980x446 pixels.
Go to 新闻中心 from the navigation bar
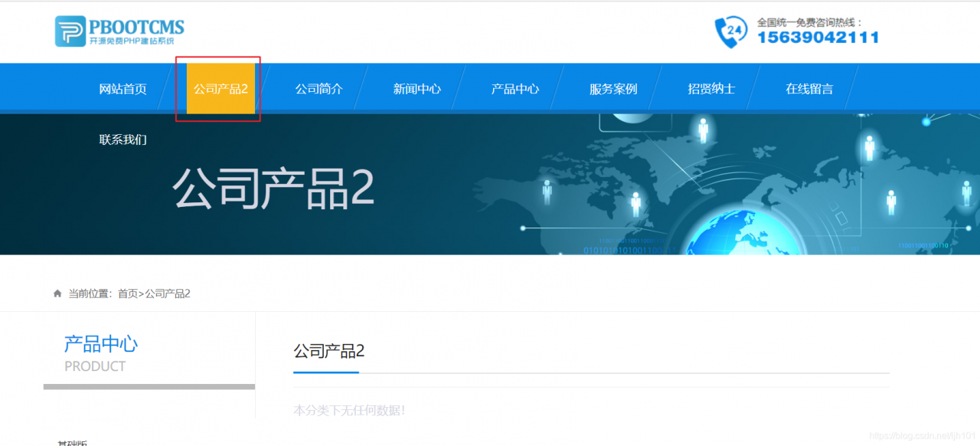(416, 88)
